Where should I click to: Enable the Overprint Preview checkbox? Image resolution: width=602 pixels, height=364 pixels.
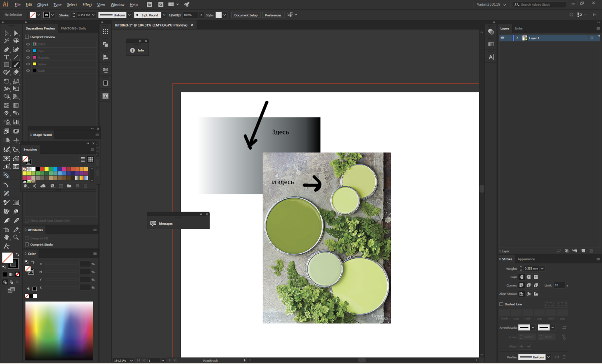27,37
